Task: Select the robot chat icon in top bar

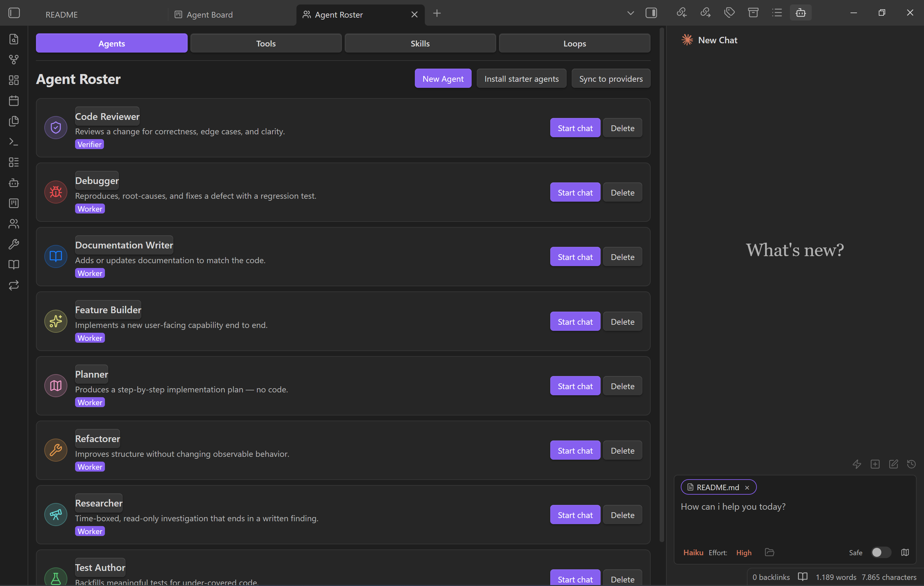Action: click(x=801, y=13)
